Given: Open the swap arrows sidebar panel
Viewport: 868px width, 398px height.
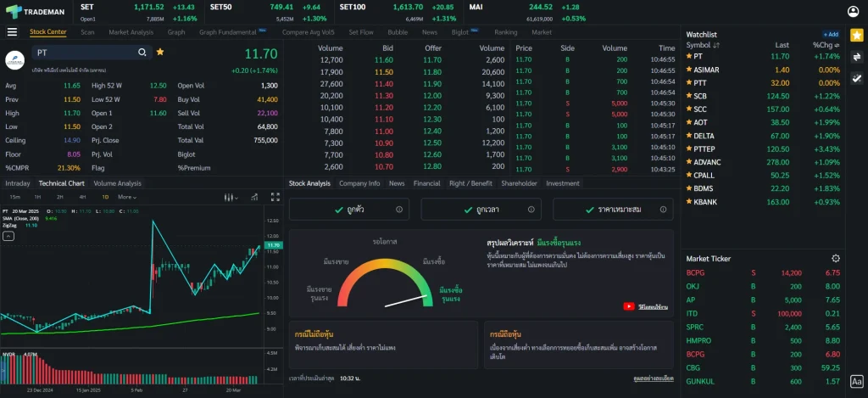Looking at the screenshot, I should pyautogui.click(x=856, y=57).
